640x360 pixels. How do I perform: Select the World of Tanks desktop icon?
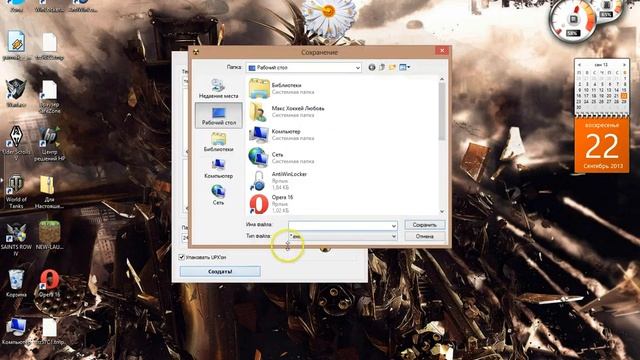(x=16, y=191)
